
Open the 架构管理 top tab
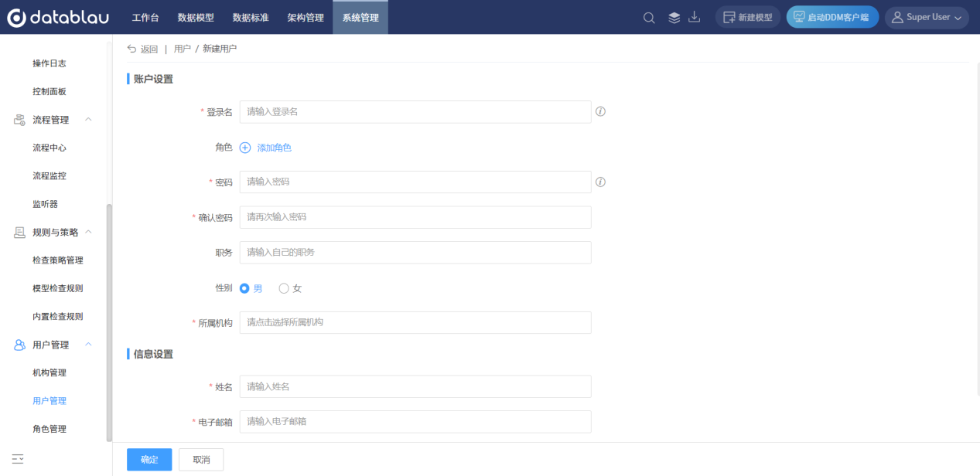(306, 18)
